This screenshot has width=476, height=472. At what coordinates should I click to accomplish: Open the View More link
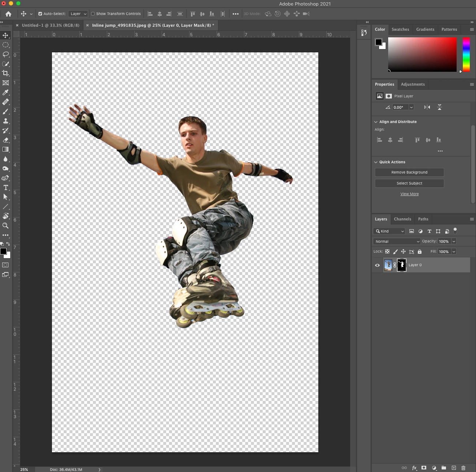(409, 194)
